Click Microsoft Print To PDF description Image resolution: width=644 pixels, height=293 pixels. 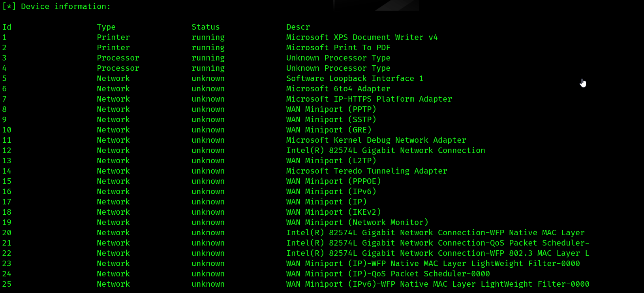[338, 47]
